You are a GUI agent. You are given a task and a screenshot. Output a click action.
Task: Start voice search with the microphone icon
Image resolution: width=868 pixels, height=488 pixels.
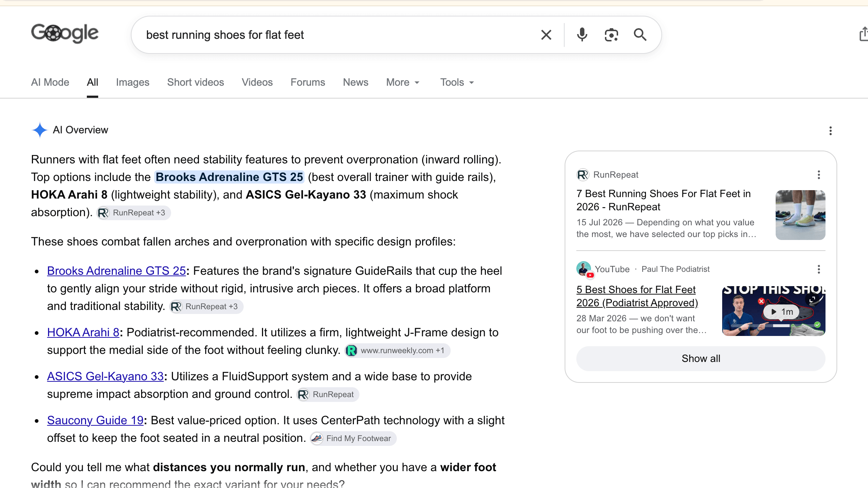[x=582, y=35]
